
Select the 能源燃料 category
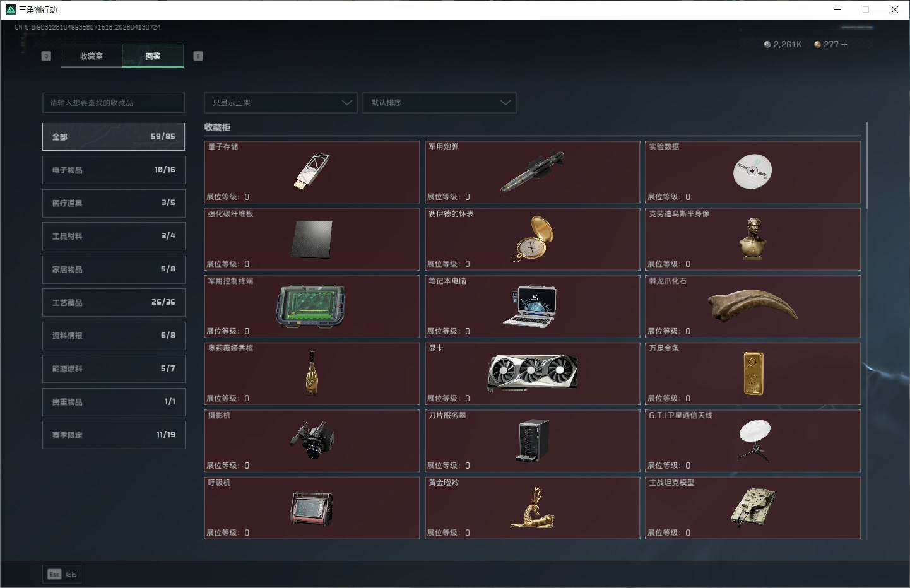[114, 369]
